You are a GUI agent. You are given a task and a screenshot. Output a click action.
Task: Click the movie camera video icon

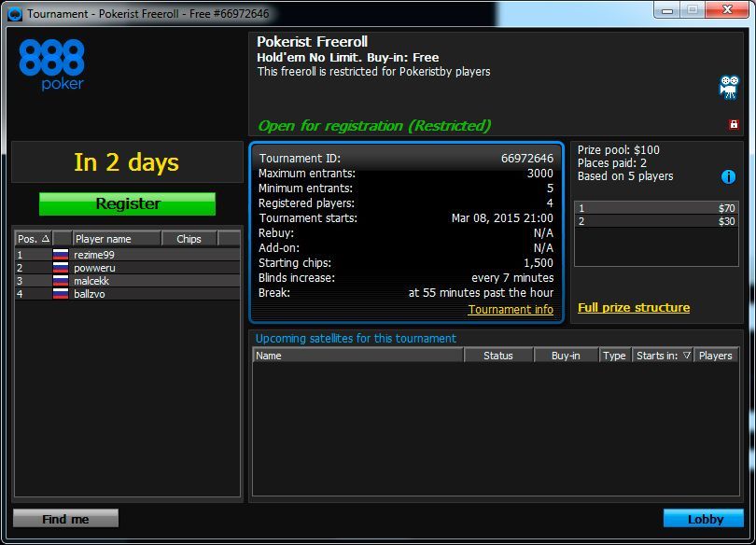[x=728, y=87]
